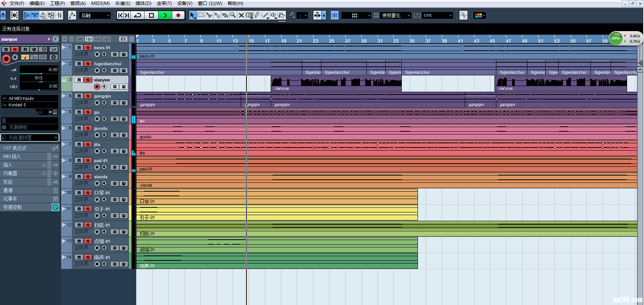This screenshot has width=644, height=305.
Task: Select the Object Selection arrow tool
Action: (193, 15)
